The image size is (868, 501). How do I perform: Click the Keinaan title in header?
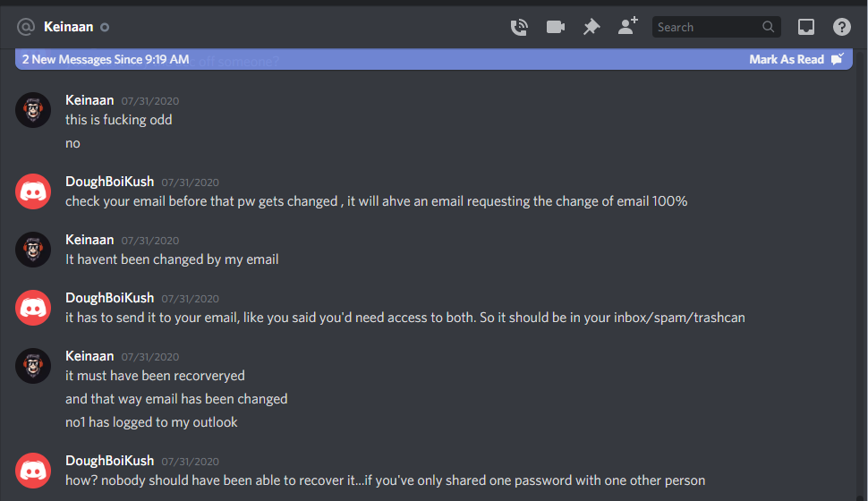69,27
